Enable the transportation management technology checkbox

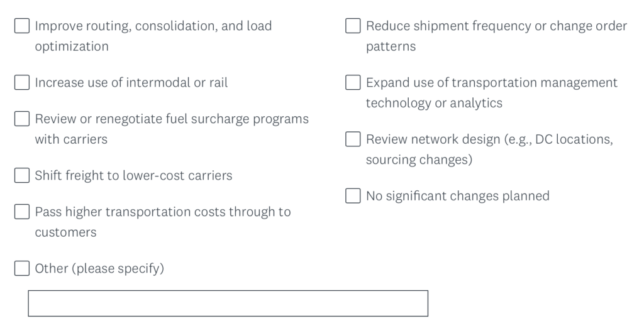point(353,82)
